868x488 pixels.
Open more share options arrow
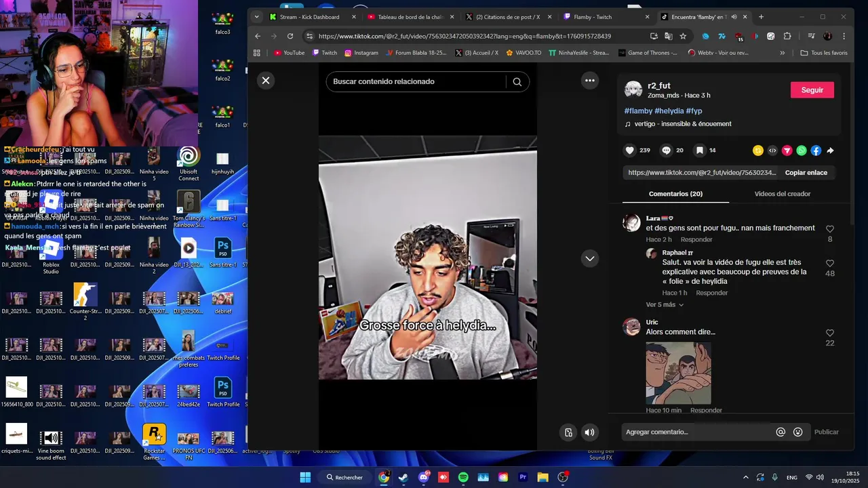point(830,150)
